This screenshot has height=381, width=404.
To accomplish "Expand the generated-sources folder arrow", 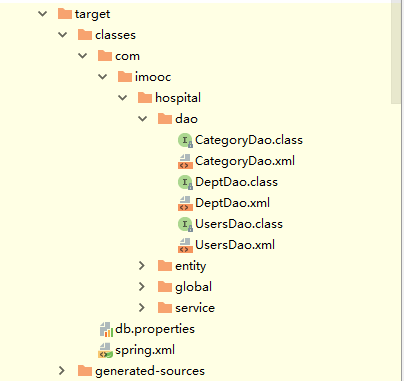I will (62, 371).
